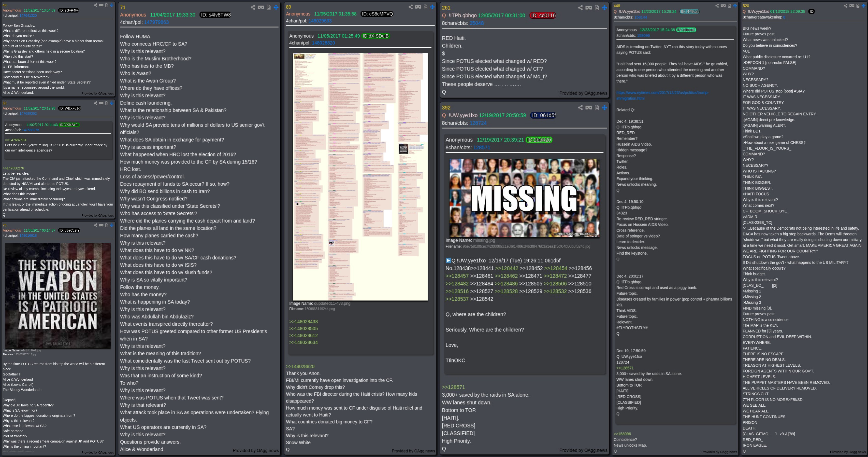The image size is (868, 457).
Task: Open 8chan/cbts link 35048
Action: (477, 23)
